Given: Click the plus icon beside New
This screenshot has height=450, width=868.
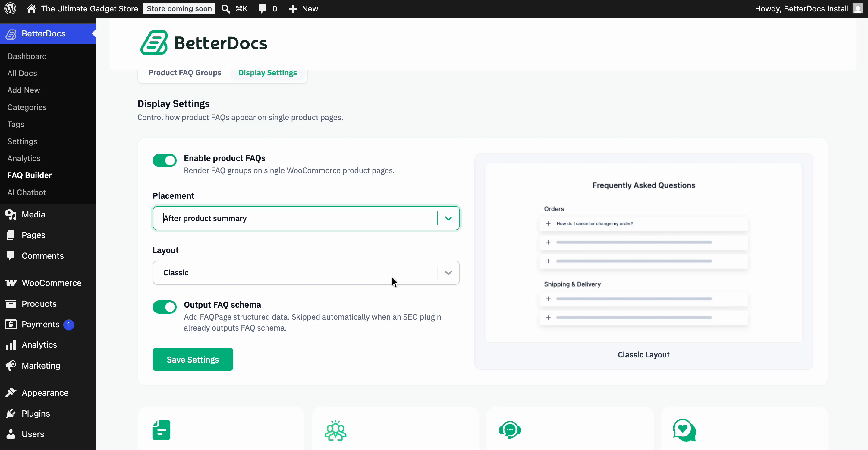Looking at the screenshot, I should [x=292, y=9].
